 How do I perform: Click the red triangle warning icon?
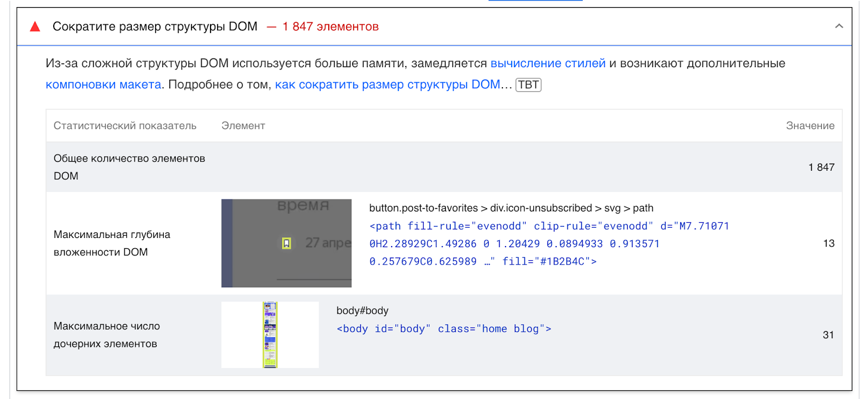pyautogui.click(x=35, y=27)
